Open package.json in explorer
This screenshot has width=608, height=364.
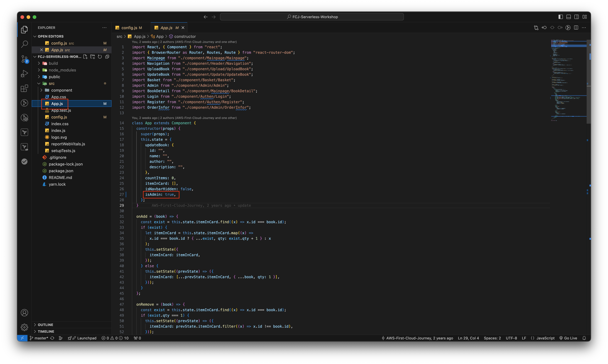[x=72, y=171]
